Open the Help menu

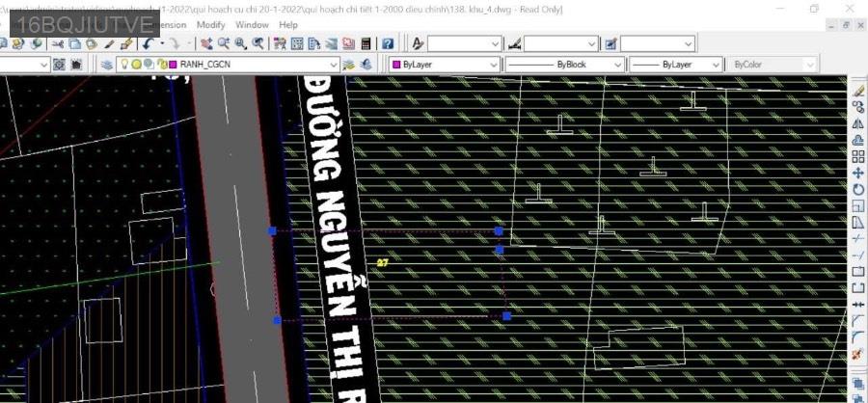pos(288,24)
